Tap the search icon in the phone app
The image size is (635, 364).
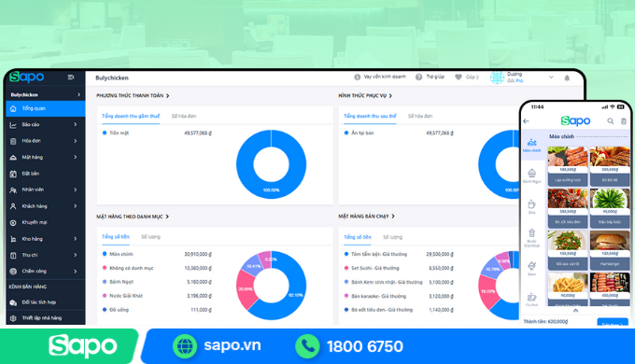pos(611,120)
